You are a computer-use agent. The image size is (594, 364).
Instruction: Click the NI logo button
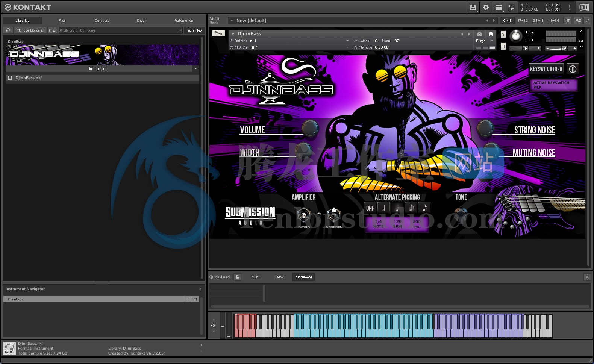tap(584, 7)
